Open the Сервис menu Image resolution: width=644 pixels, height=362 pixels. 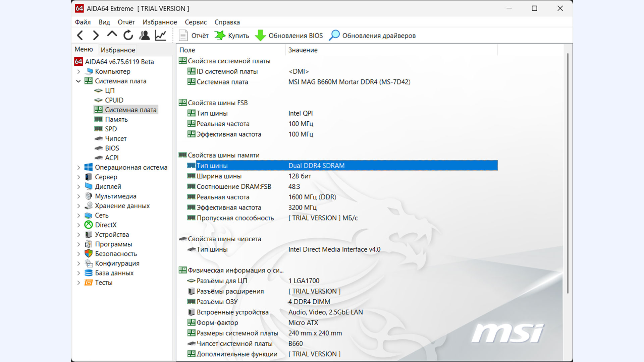pyautogui.click(x=196, y=22)
